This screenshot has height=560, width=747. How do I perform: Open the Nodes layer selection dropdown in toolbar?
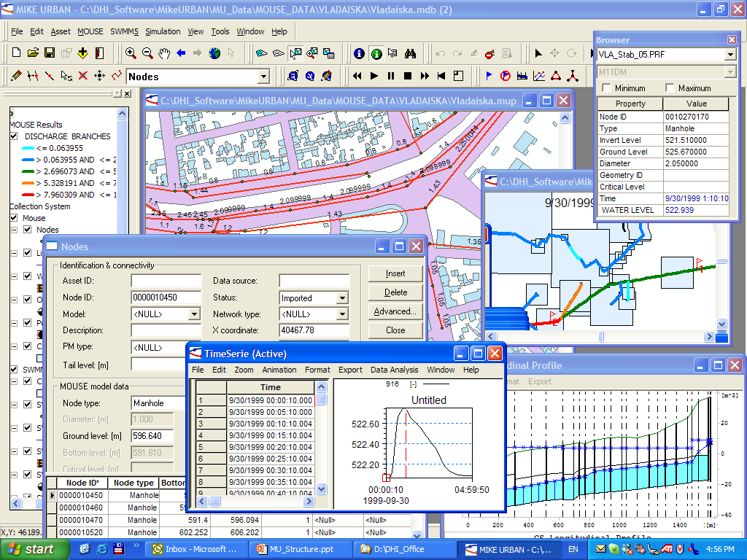click(263, 77)
